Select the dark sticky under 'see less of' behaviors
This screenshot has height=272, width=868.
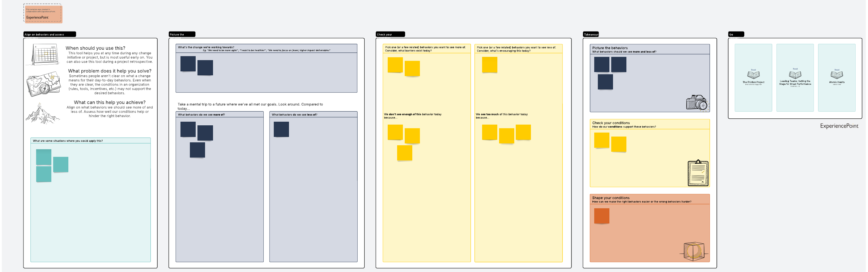281,129
